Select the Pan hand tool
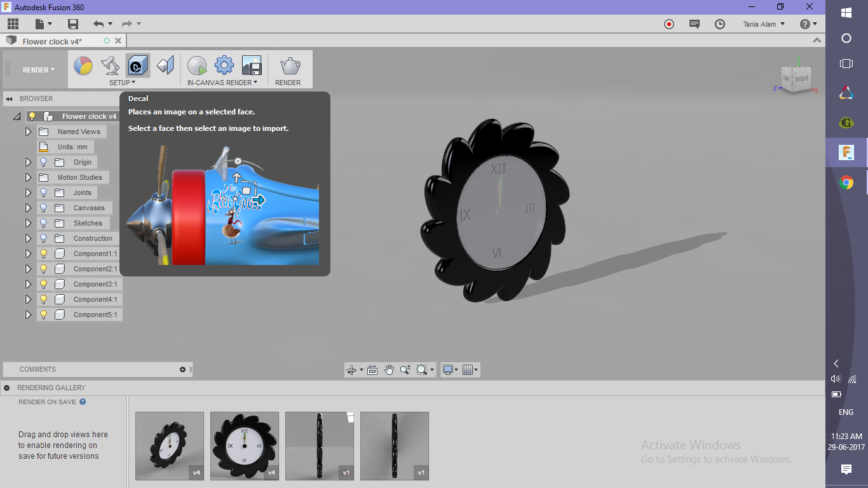Image resolution: width=868 pixels, height=488 pixels. tap(389, 370)
